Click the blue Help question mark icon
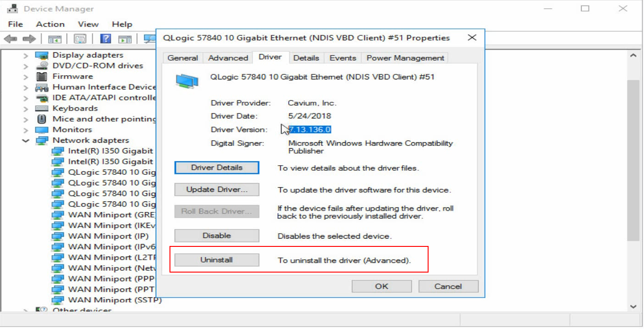This screenshot has height=329, width=644. (106, 39)
